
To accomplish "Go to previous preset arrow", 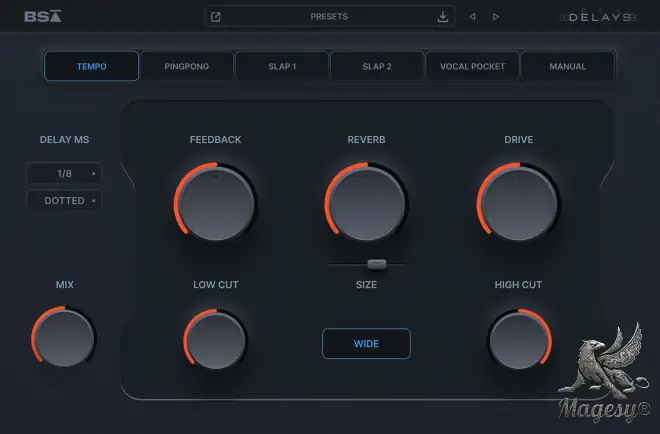I will point(472,16).
